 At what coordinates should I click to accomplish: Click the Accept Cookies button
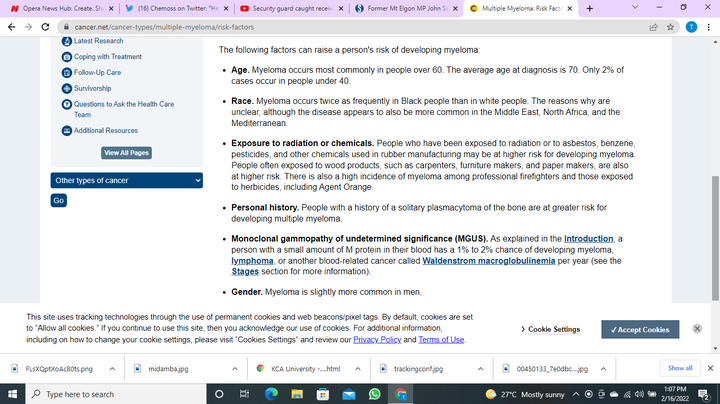(x=640, y=330)
